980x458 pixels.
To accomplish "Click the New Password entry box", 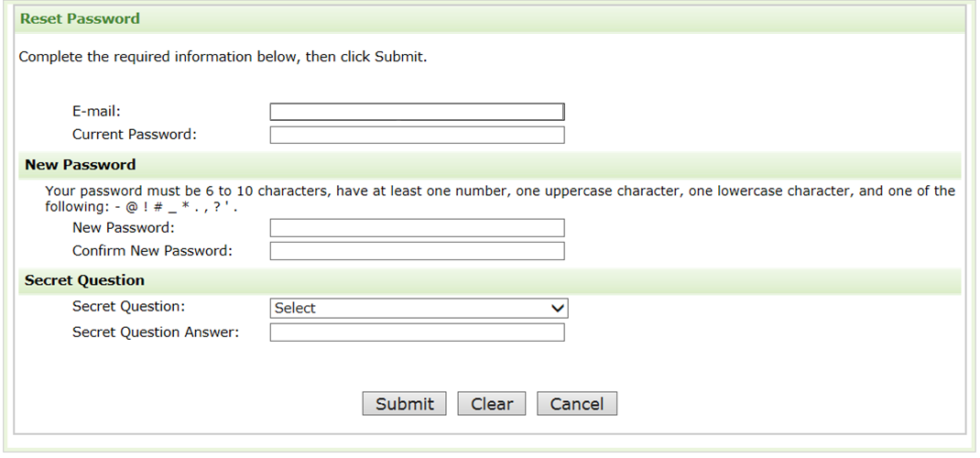I will (417, 228).
